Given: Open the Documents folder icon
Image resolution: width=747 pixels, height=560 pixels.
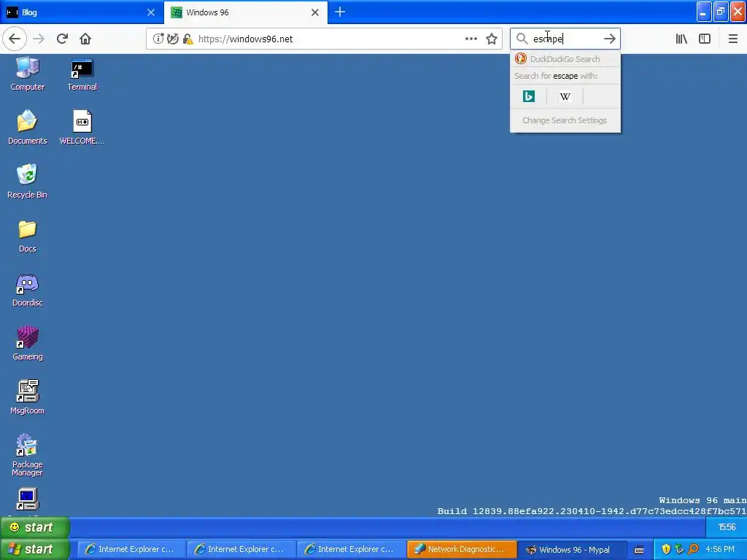Looking at the screenshot, I should [x=27, y=127].
